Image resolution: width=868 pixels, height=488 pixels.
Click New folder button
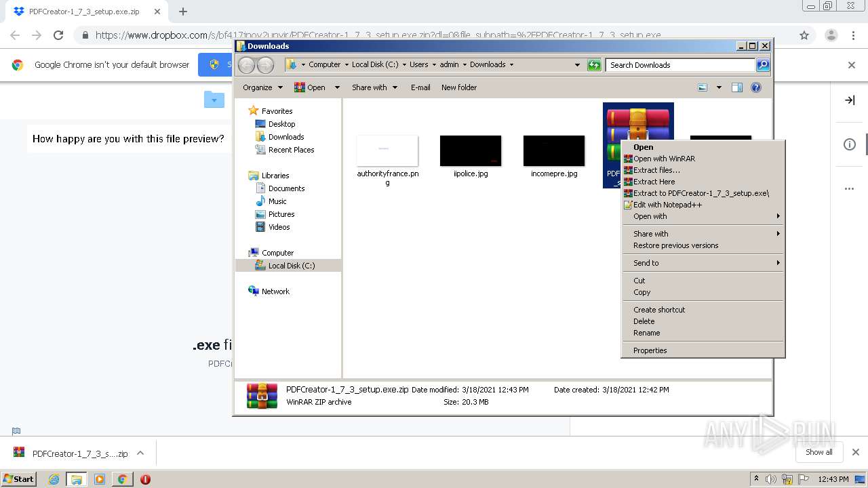coord(459,87)
